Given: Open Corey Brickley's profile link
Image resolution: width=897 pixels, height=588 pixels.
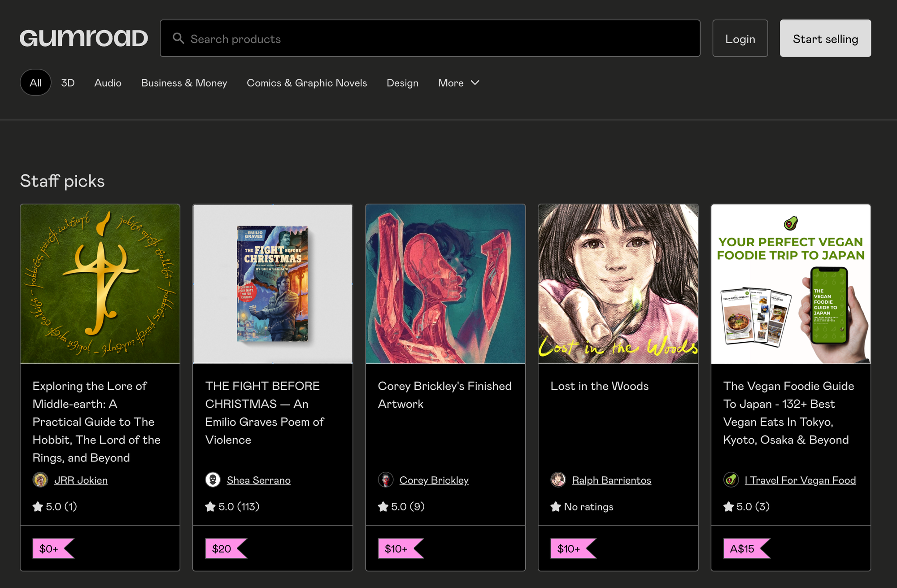Looking at the screenshot, I should pos(434,480).
